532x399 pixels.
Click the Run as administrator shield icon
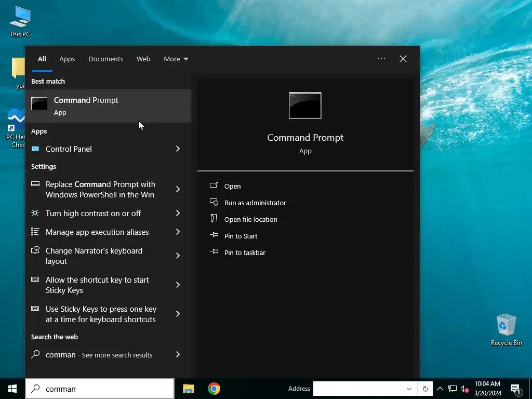click(x=214, y=202)
